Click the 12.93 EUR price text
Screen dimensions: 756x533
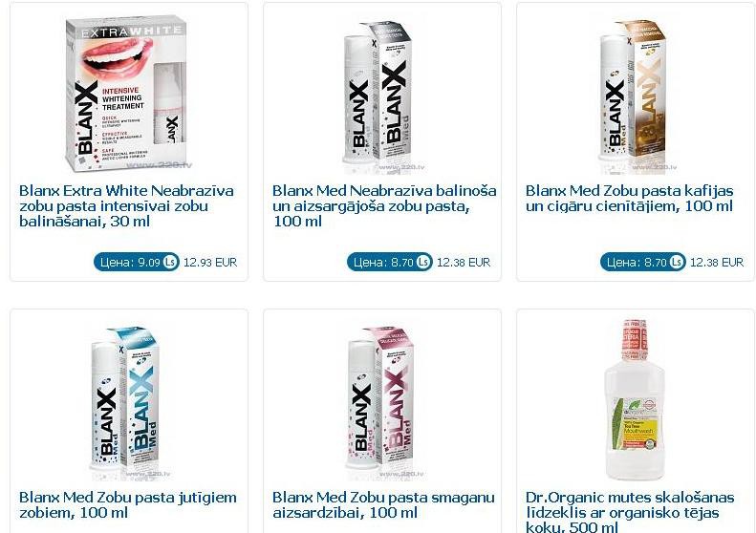point(210,262)
